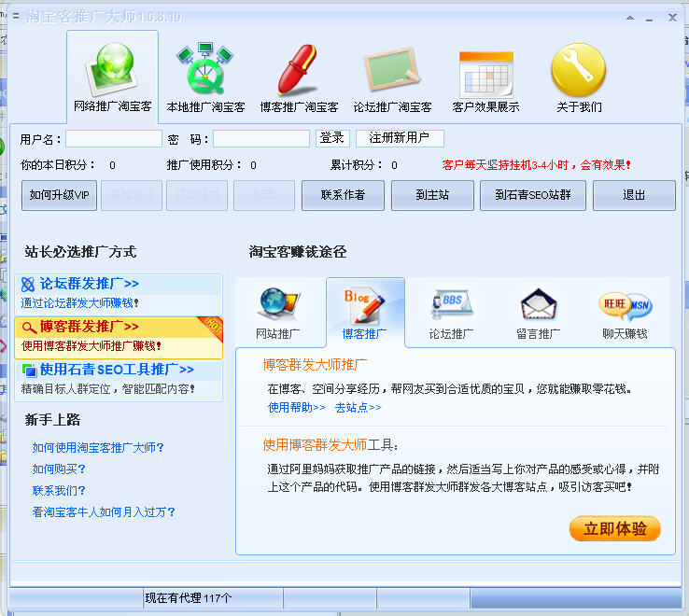Viewport: 689px width, 616px height.
Task: Open 去站点>> link
Action: pos(358,407)
